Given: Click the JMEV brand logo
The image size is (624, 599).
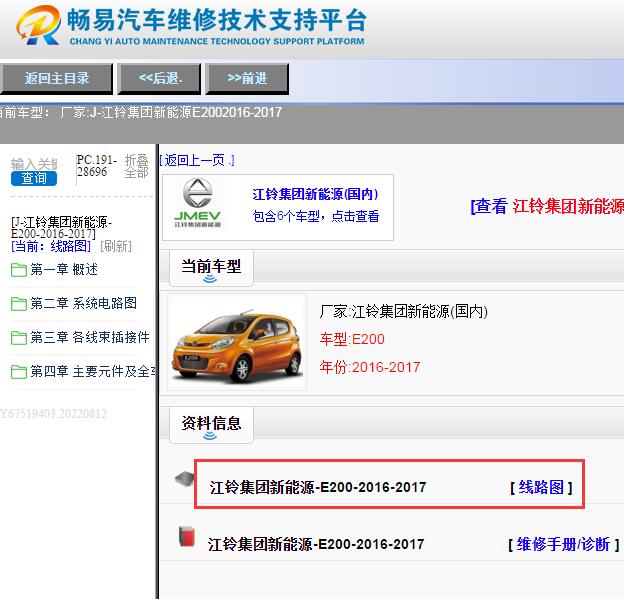Looking at the screenshot, I should [x=198, y=203].
